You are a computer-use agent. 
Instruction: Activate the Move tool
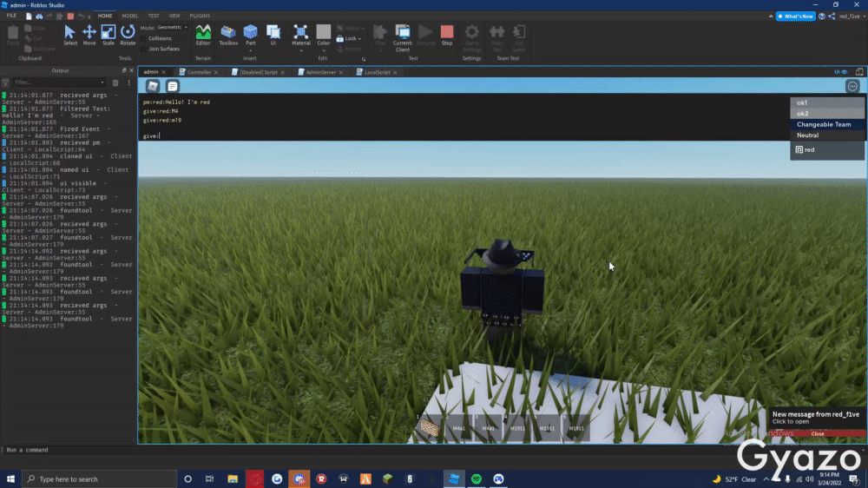click(x=89, y=35)
